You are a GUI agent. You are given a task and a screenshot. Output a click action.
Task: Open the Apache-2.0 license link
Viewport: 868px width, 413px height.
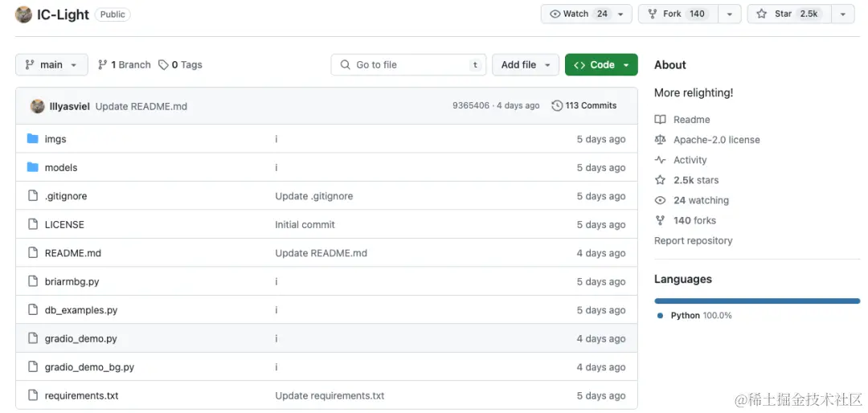(717, 140)
